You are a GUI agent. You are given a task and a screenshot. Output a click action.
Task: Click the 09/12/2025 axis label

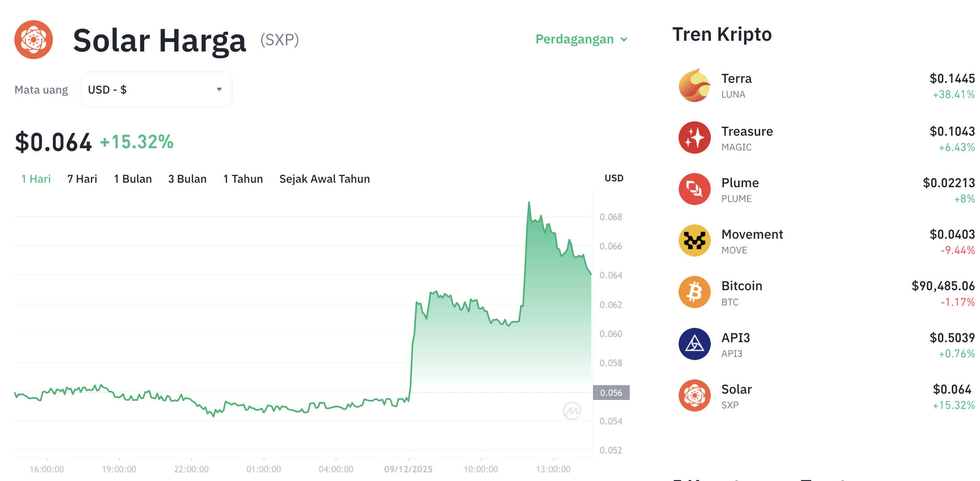tap(408, 469)
